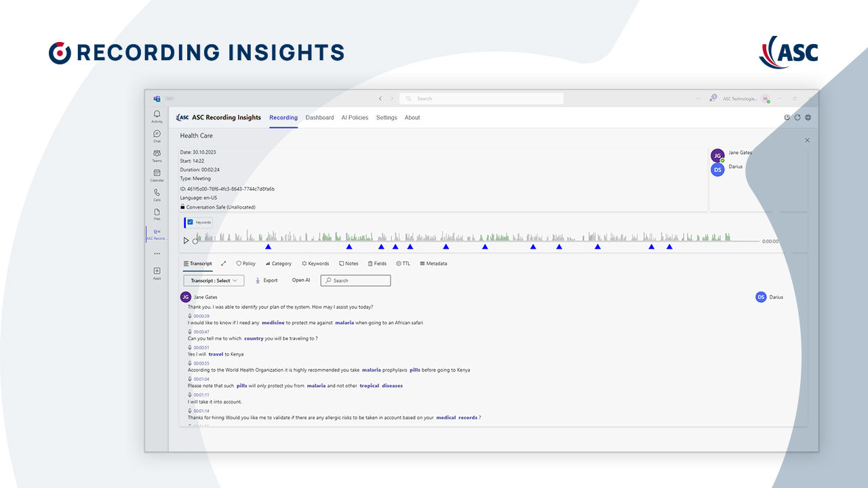Select the Category tab
868x488 pixels.
click(278, 264)
